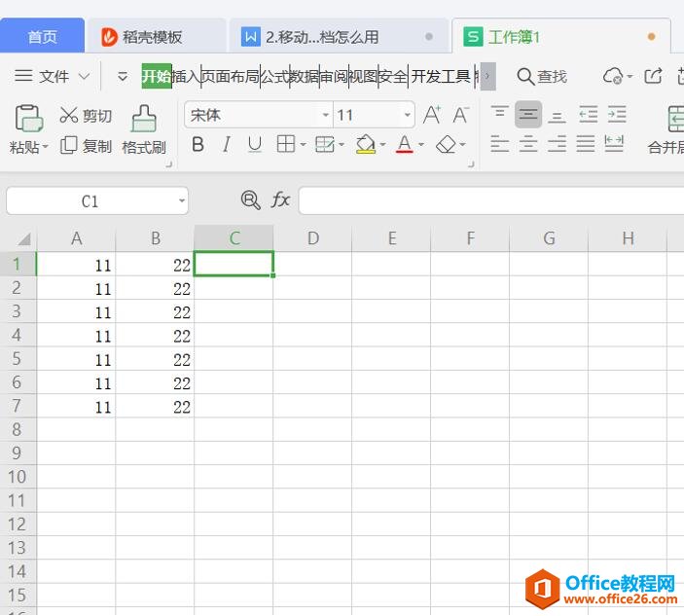Open the font group dialog launcher
The width and height of the screenshot is (684, 616).
click(x=471, y=164)
